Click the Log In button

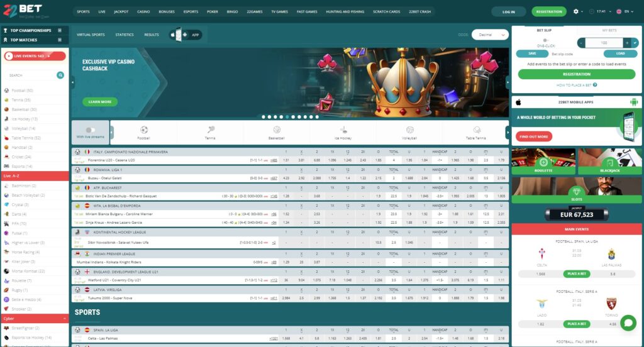[508, 11]
